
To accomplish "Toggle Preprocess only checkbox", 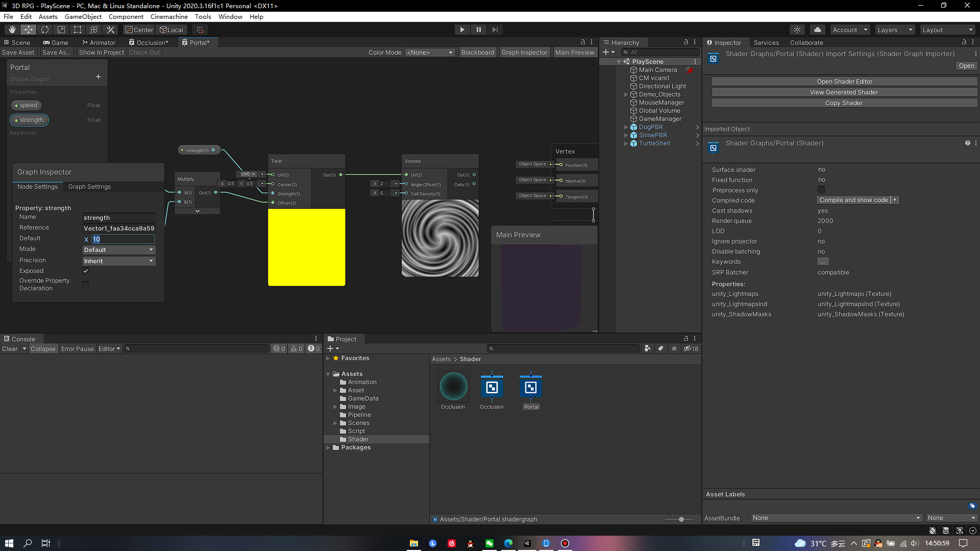I will pyautogui.click(x=821, y=190).
